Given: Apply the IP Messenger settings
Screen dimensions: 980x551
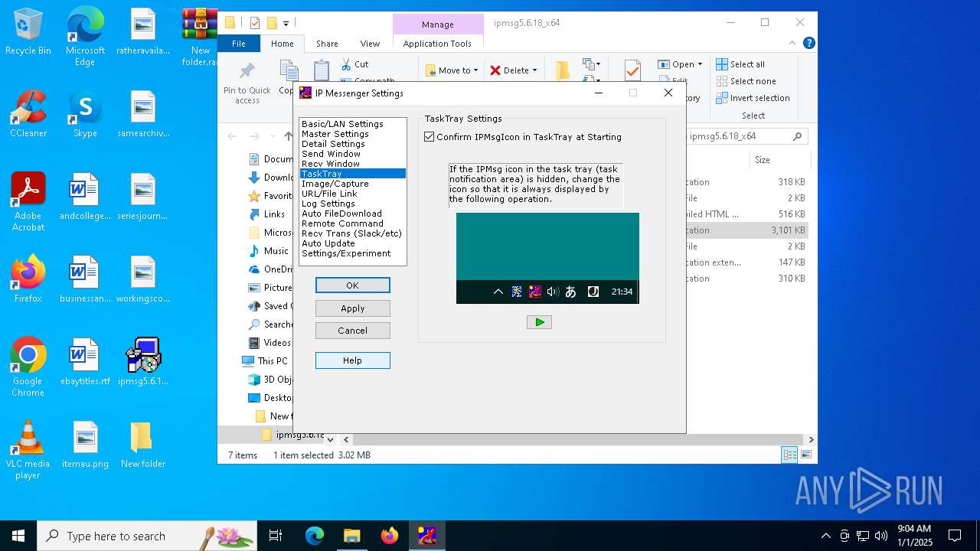Looking at the screenshot, I should pos(352,308).
